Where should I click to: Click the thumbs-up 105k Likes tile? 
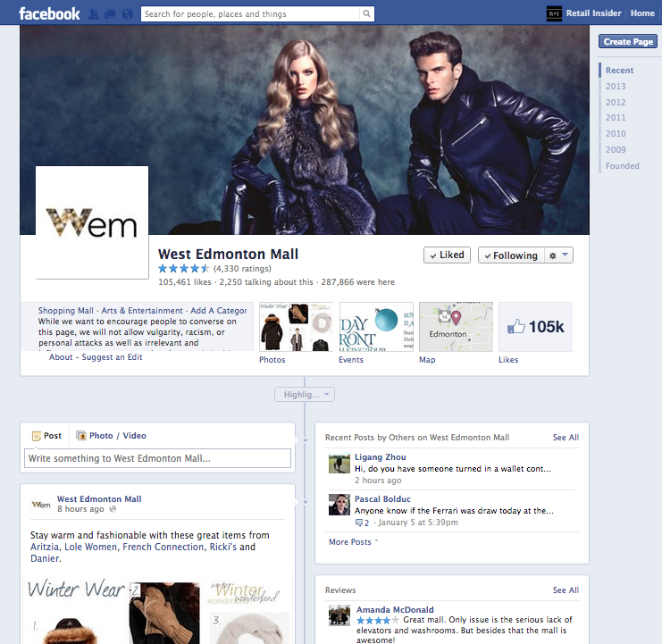pos(535,327)
